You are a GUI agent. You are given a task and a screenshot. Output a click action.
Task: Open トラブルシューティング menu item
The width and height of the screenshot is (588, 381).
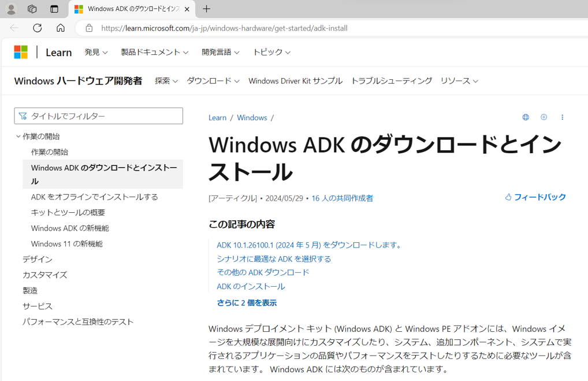(x=392, y=81)
